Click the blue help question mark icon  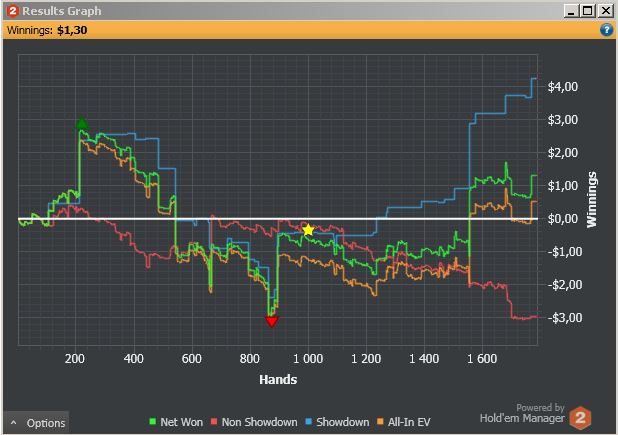point(606,30)
